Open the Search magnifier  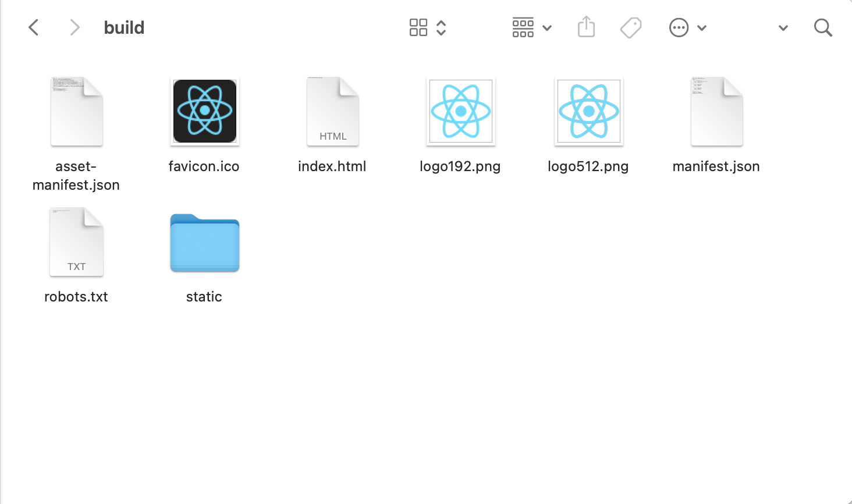coord(823,27)
